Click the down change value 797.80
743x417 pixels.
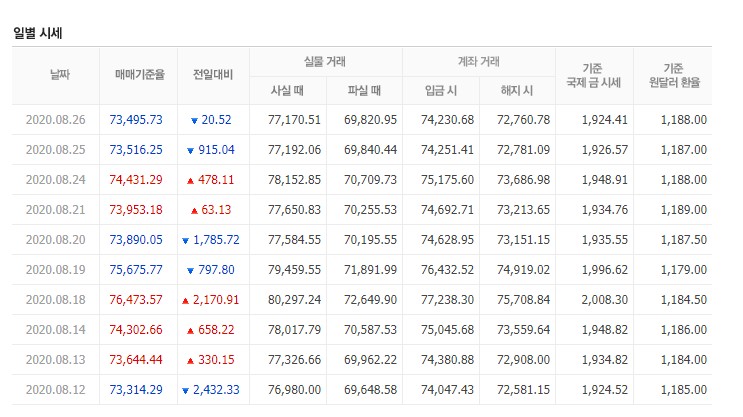click(217, 270)
